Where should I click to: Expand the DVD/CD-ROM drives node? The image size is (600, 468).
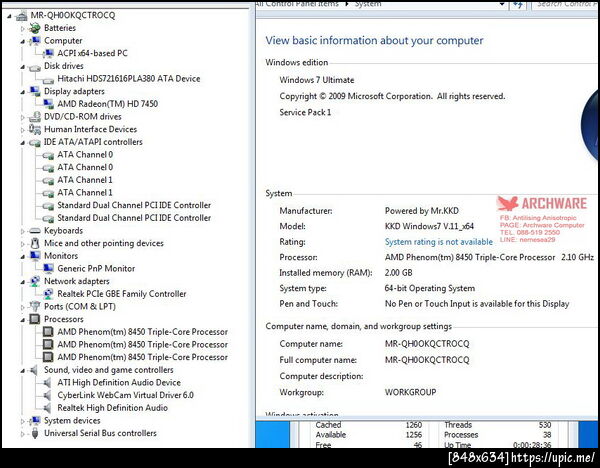[x=23, y=117]
